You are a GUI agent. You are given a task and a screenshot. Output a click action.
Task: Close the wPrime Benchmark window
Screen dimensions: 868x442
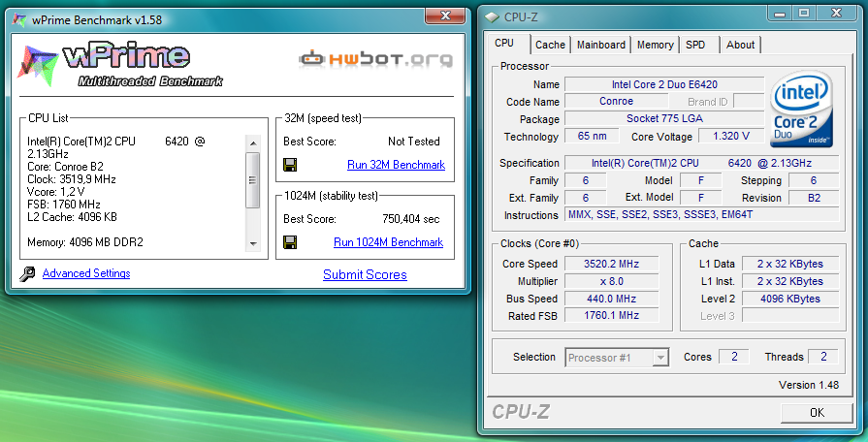(444, 15)
